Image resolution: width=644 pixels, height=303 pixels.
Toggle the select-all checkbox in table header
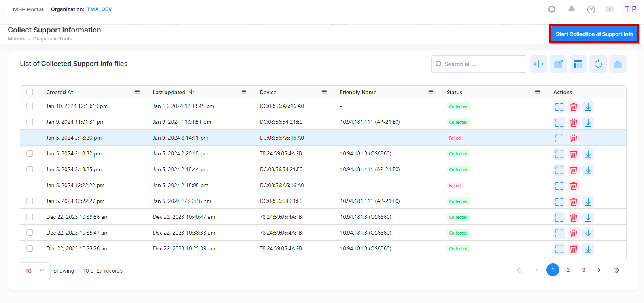[30, 92]
